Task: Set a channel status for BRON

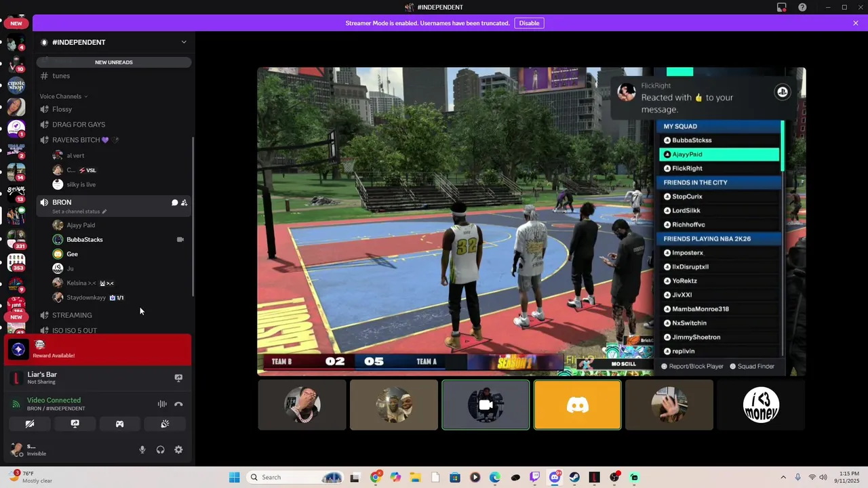Action: click(x=79, y=211)
